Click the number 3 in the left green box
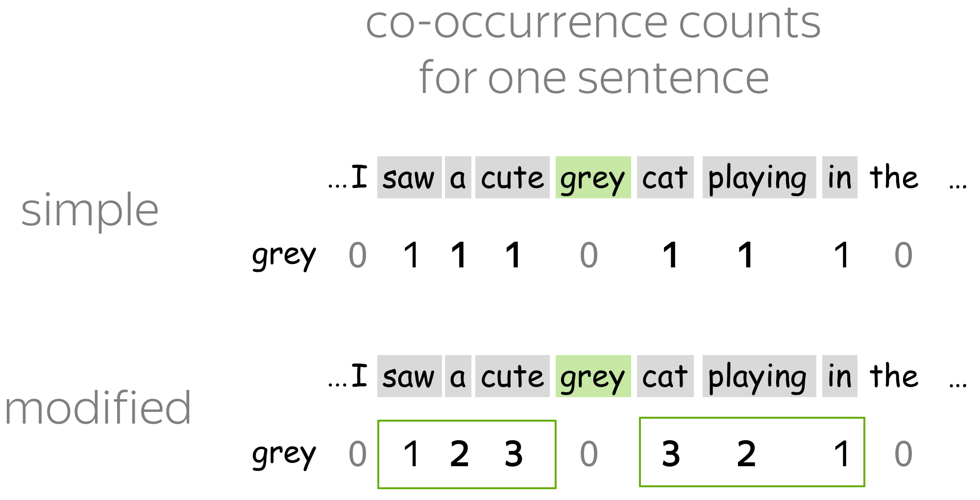The height and width of the screenshot is (500, 980). pos(514,453)
